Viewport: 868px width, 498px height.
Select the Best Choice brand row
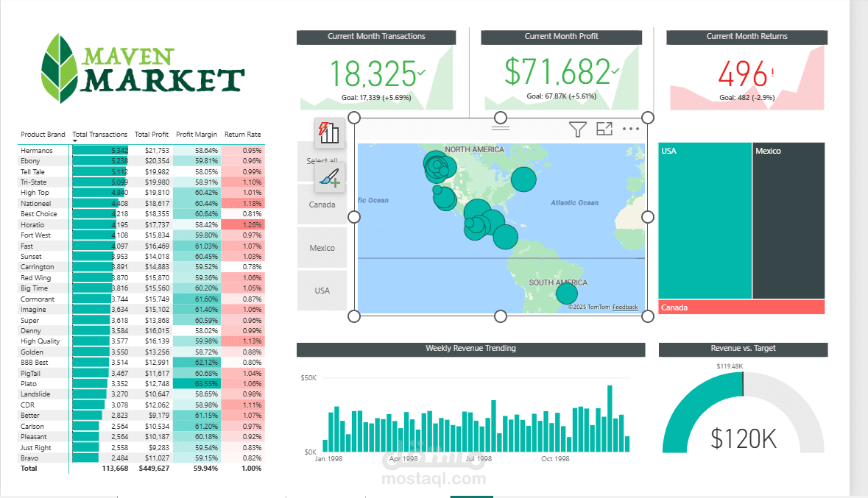pos(141,214)
